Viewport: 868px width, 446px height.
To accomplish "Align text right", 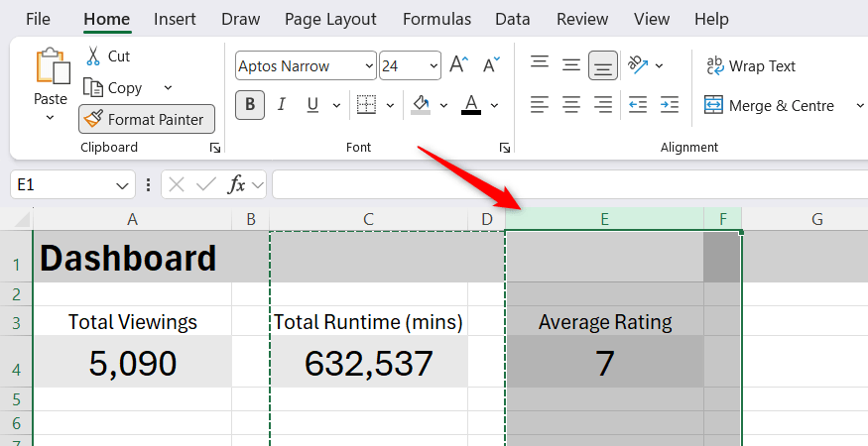I will pos(603,105).
